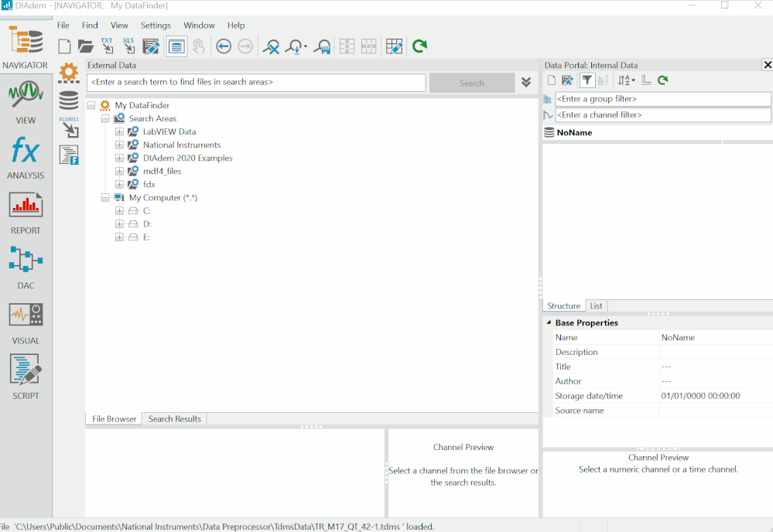Switch to the List tab
The width and height of the screenshot is (773, 532).
(596, 306)
